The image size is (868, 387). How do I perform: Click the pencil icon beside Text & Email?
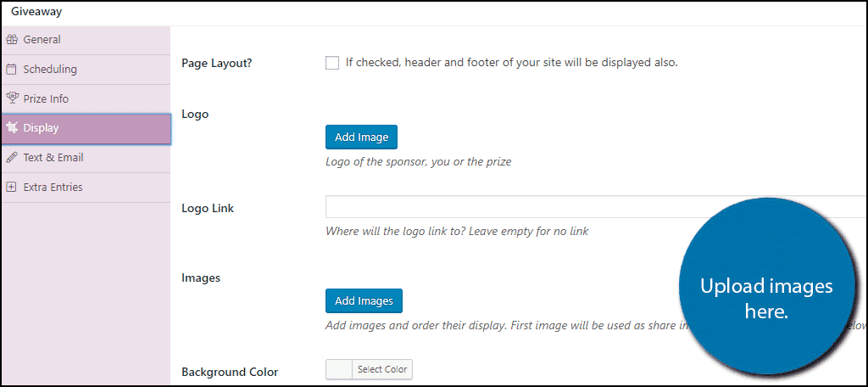tap(11, 158)
